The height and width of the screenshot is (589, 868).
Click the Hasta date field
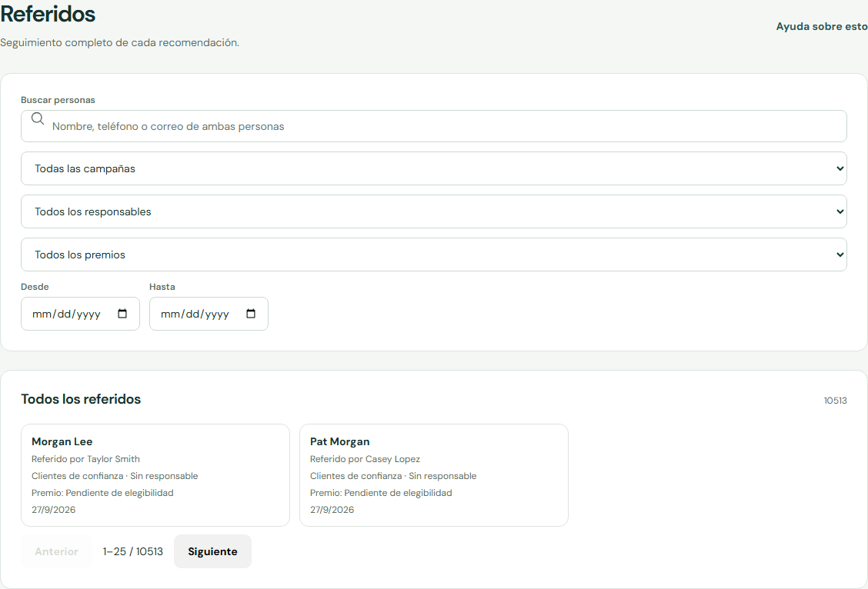[209, 314]
